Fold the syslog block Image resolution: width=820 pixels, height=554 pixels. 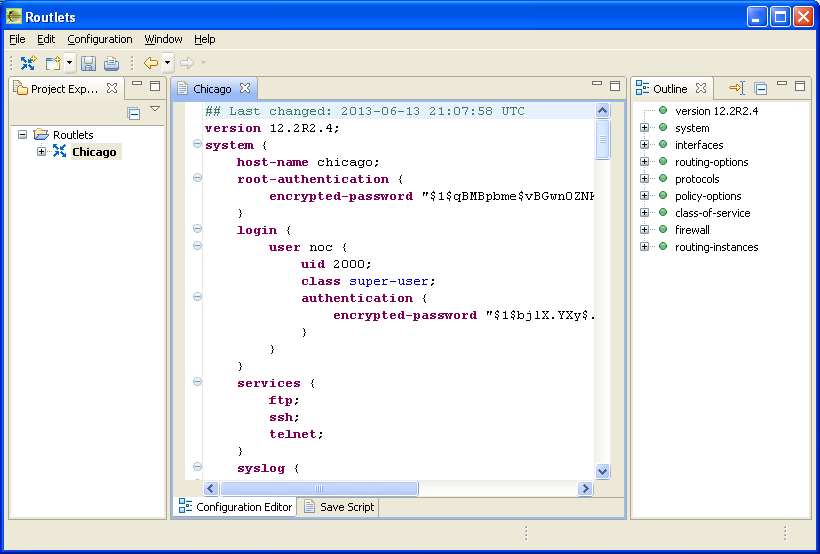197,466
